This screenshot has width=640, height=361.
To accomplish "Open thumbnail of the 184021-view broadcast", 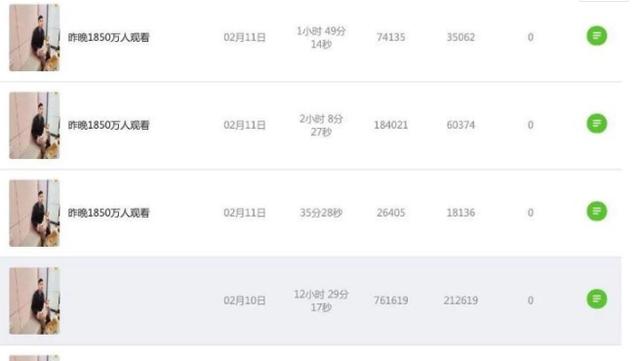I will click(35, 125).
